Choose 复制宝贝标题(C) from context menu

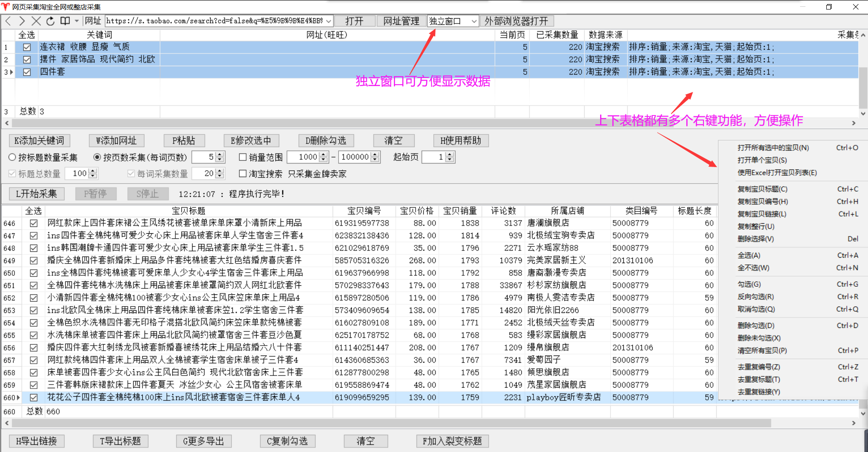pyautogui.click(x=762, y=189)
